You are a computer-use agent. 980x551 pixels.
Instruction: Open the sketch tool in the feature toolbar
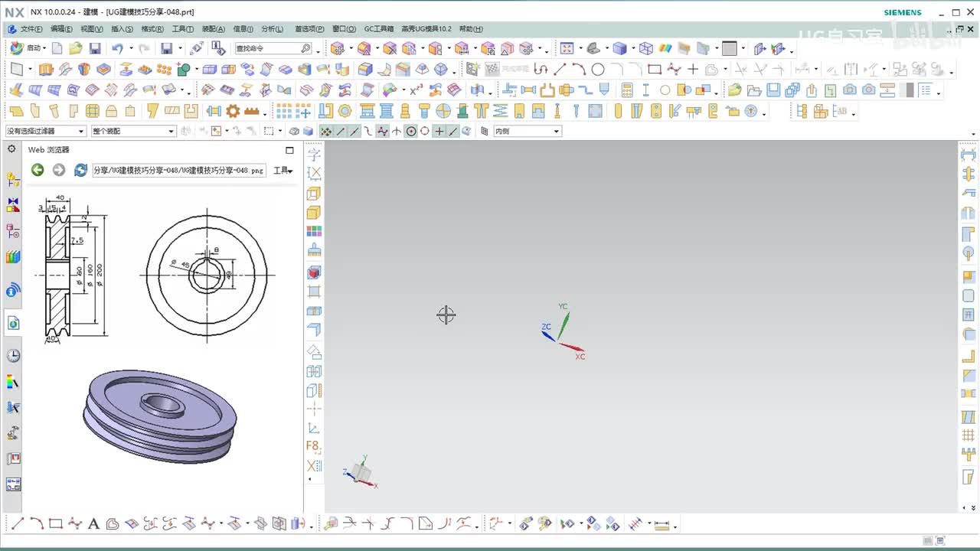pyautogui.click(x=17, y=69)
